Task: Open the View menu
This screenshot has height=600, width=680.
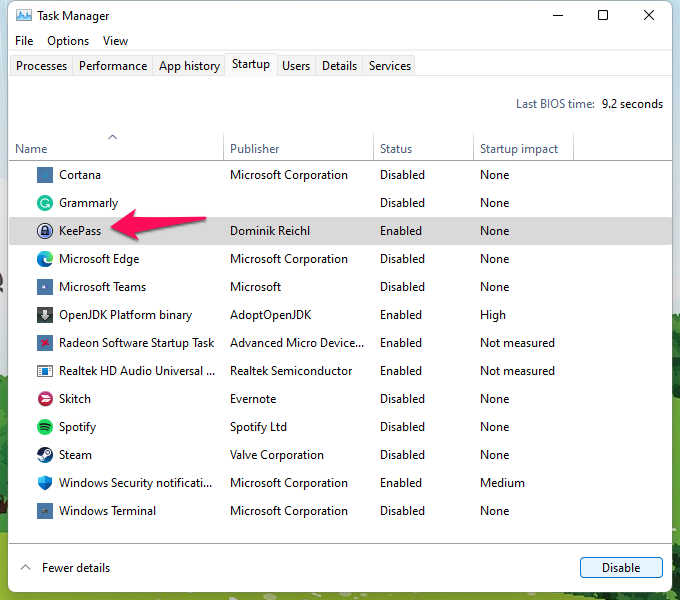Action: coord(115,41)
